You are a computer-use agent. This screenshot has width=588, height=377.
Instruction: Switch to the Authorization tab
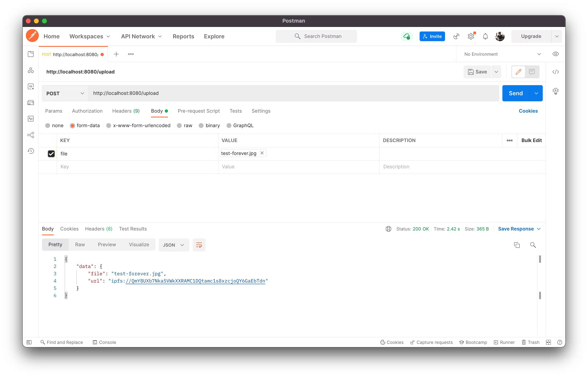tap(87, 111)
